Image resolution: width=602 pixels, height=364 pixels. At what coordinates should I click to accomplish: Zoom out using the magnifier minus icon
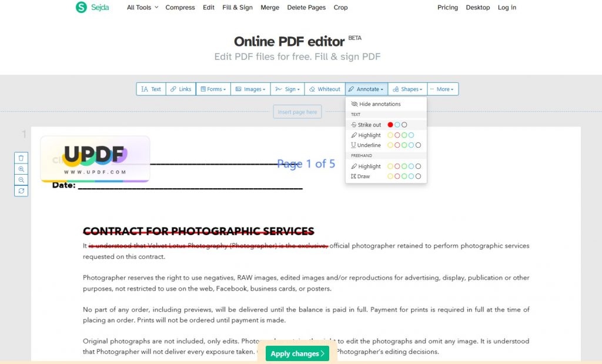[21, 180]
